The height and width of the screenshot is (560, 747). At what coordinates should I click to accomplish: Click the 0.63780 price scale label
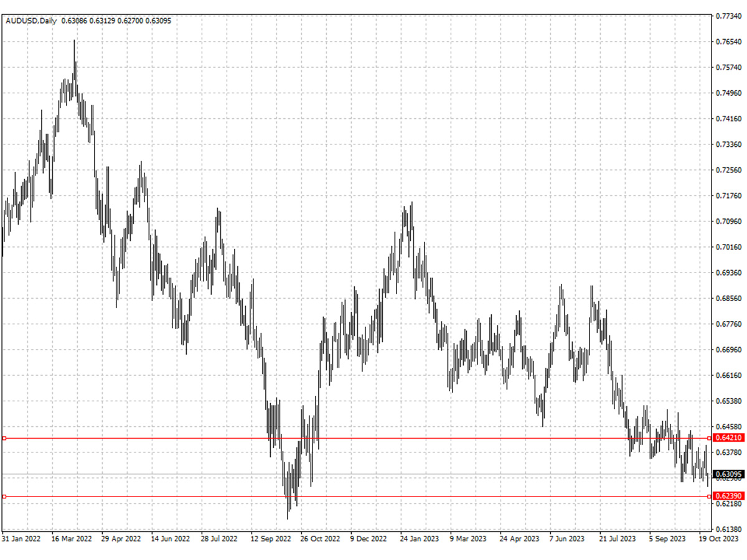pos(728,452)
